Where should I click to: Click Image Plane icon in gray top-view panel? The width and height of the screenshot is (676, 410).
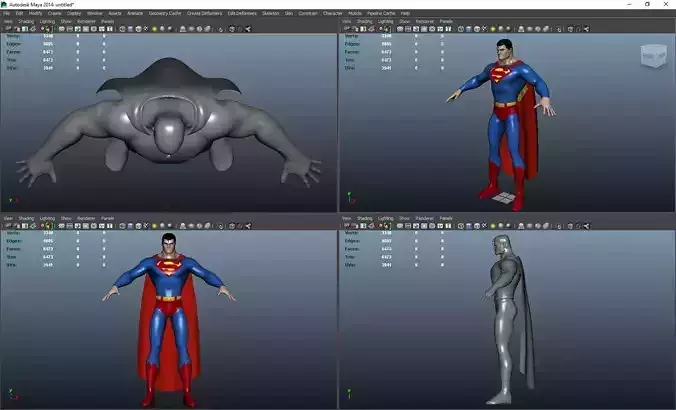tap(33, 29)
